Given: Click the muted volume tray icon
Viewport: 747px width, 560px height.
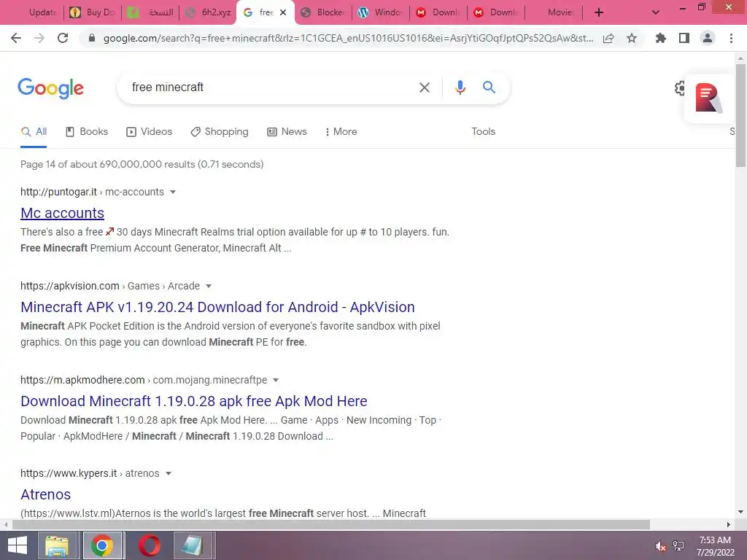Looking at the screenshot, I should (660, 546).
